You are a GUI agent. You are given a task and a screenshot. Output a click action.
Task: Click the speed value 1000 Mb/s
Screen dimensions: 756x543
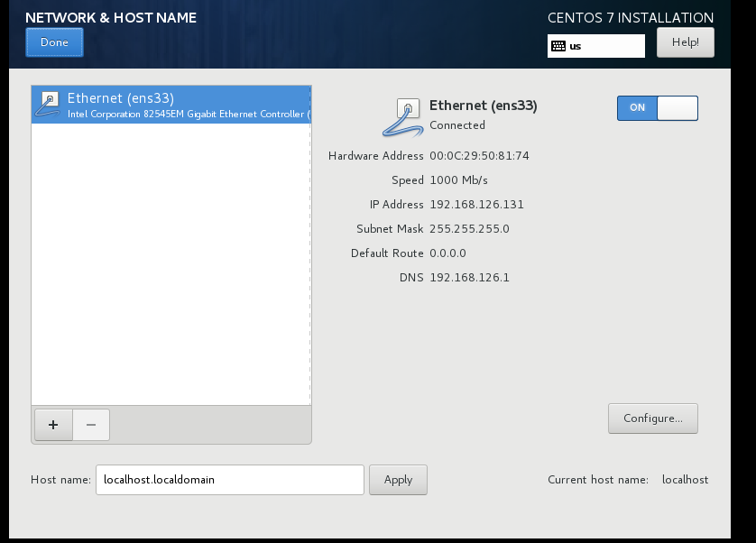point(458,179)
